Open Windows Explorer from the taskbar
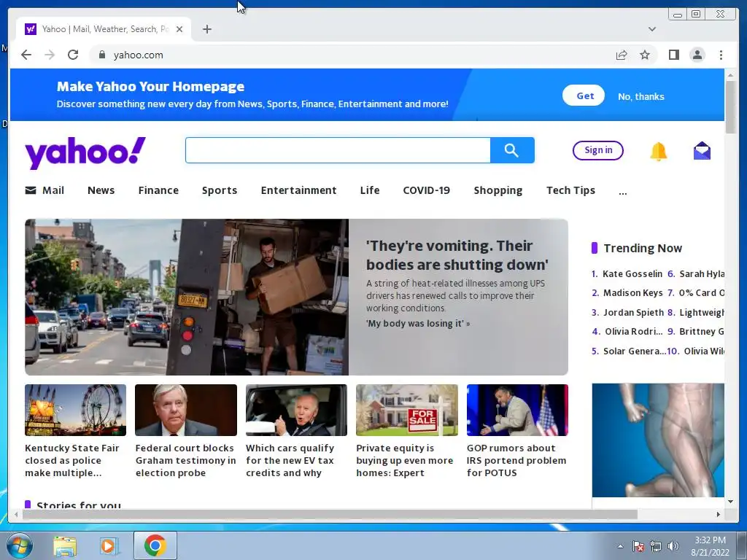Image resolution: width=747 pixels, height=560 pixels. coord(65,546)
